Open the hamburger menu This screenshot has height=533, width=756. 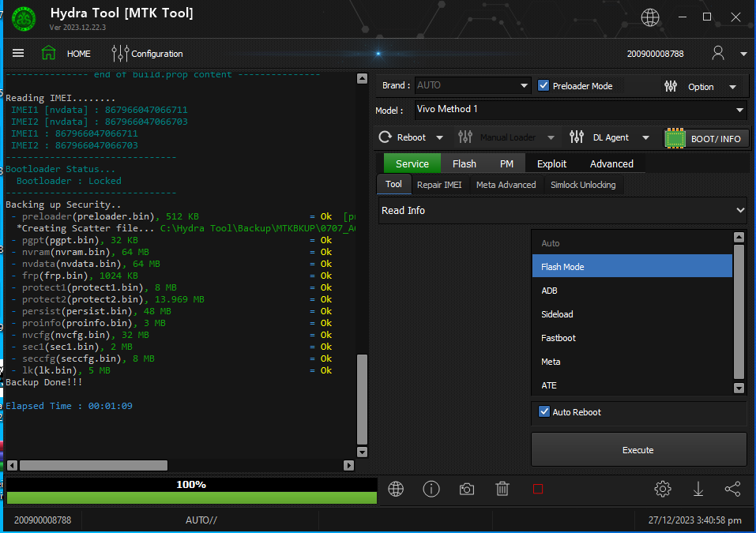[x=18, y=53]
